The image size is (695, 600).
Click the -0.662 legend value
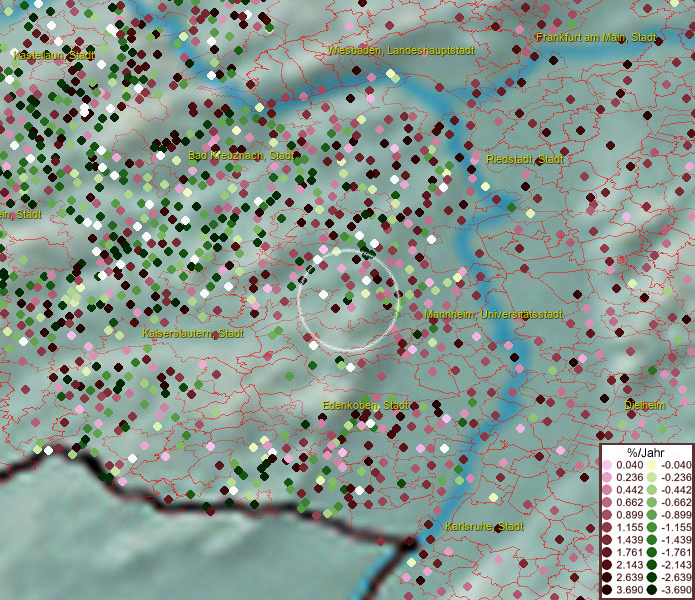pos(676,503)
